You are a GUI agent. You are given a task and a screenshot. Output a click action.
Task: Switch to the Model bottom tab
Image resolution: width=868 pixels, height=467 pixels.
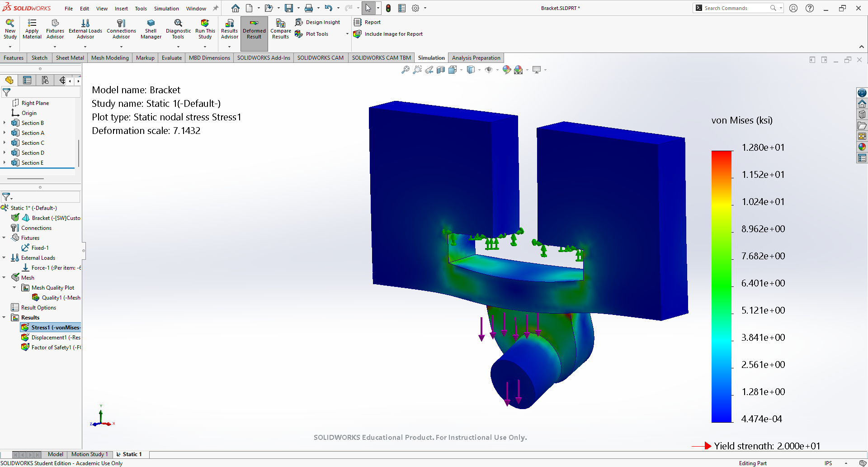[x=56, y=454]
